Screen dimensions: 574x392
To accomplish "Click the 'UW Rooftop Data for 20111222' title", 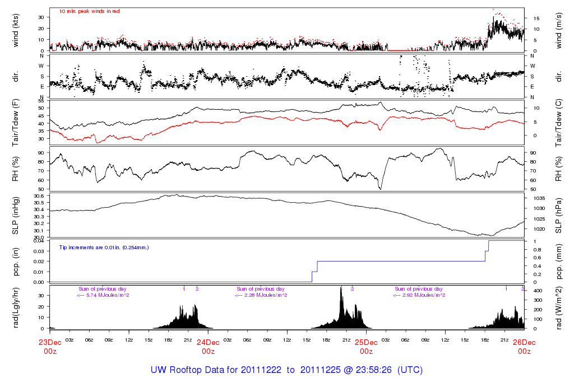I will click(216, 370).
